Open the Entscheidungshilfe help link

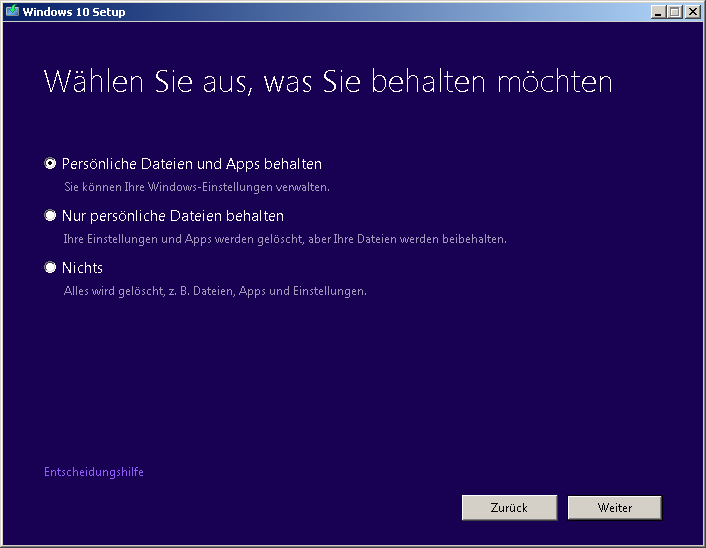coord(94,472)
